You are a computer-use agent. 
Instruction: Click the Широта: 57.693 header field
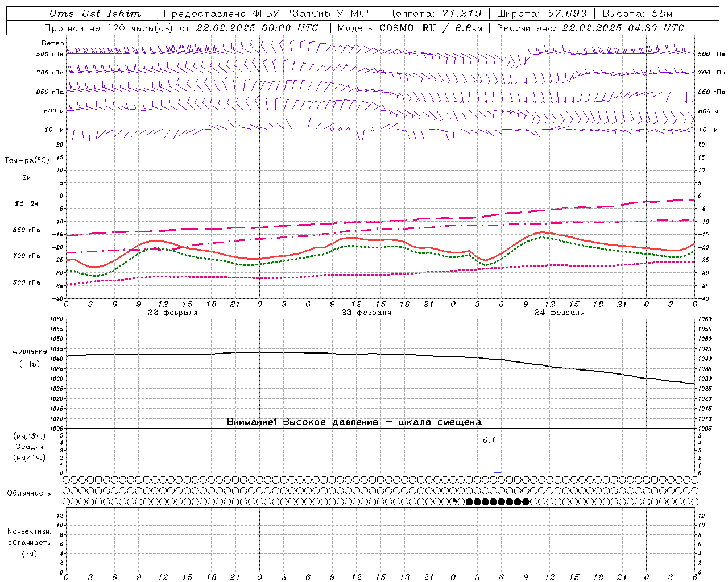[x=541, y=14]
